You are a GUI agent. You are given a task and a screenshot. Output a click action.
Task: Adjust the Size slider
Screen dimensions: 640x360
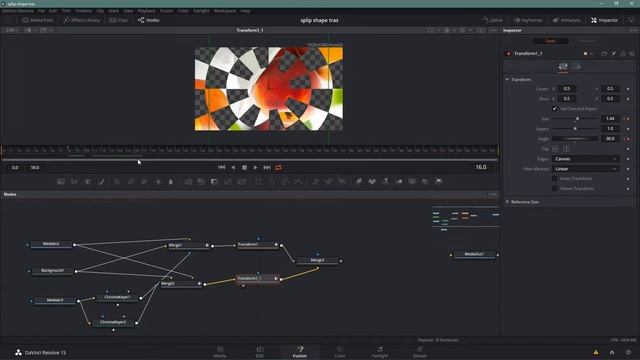point(575,119)
